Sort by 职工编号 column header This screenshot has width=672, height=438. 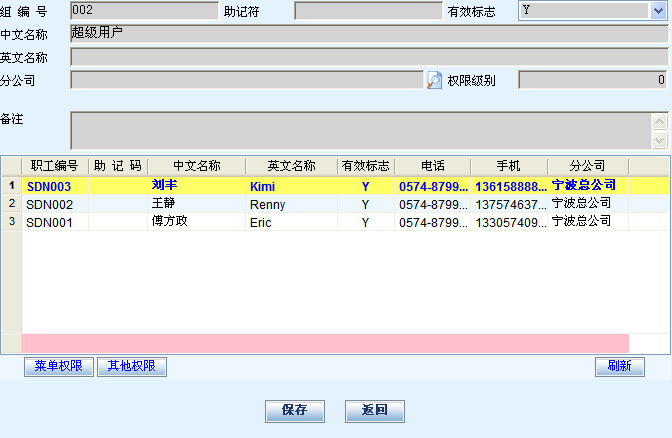tap(54, 166)
